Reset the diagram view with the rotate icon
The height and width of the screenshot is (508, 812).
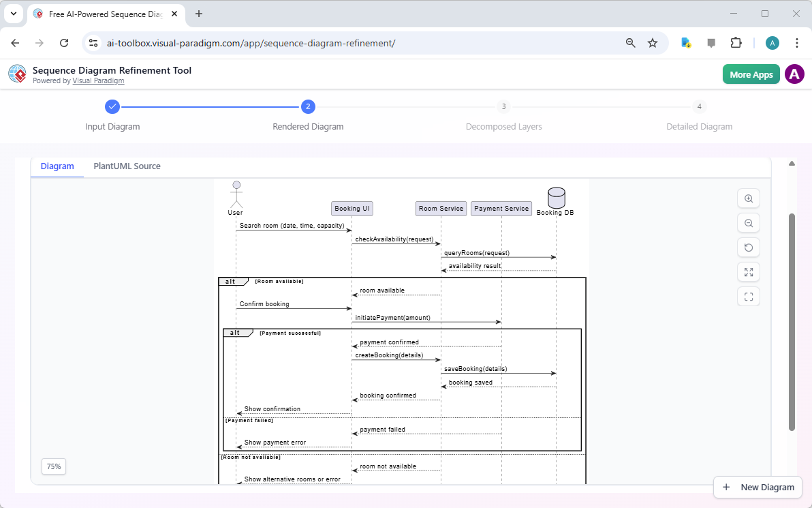pos(748,247)
